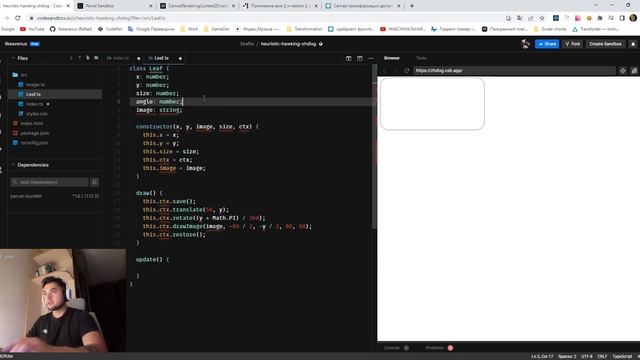Open the Work bookmarks folder
This screenshot has width=640, height=360.
click(x=189, y=29)
